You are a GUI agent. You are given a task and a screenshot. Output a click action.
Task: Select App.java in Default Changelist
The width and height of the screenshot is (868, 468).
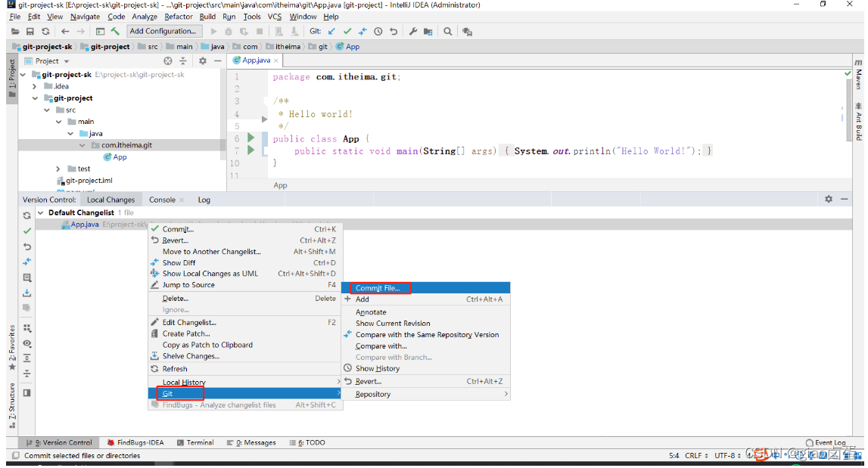click(85, 225)
